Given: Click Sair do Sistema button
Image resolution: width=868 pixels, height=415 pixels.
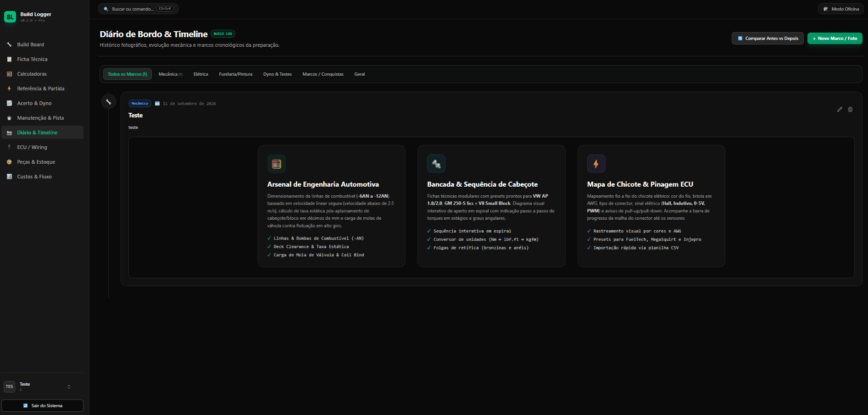Looking at the screenshot, I should (43, 406).
